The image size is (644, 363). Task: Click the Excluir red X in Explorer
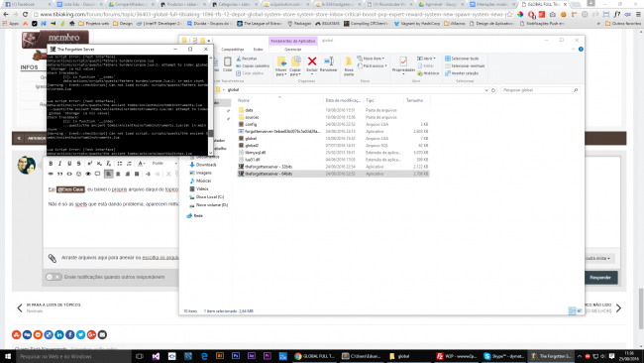[312, 64]
